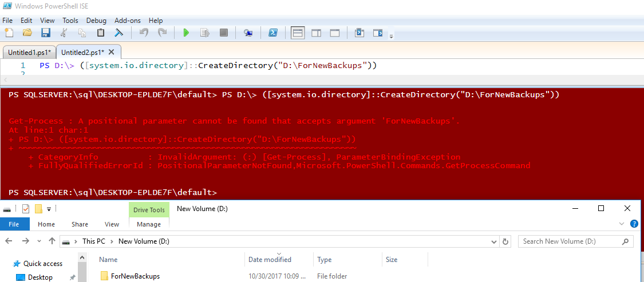Image resolution: width=644 pixels, height=282 pixels.
Task: Undo the last edit in ISE toolbar
Action: (x=144, y=33)
